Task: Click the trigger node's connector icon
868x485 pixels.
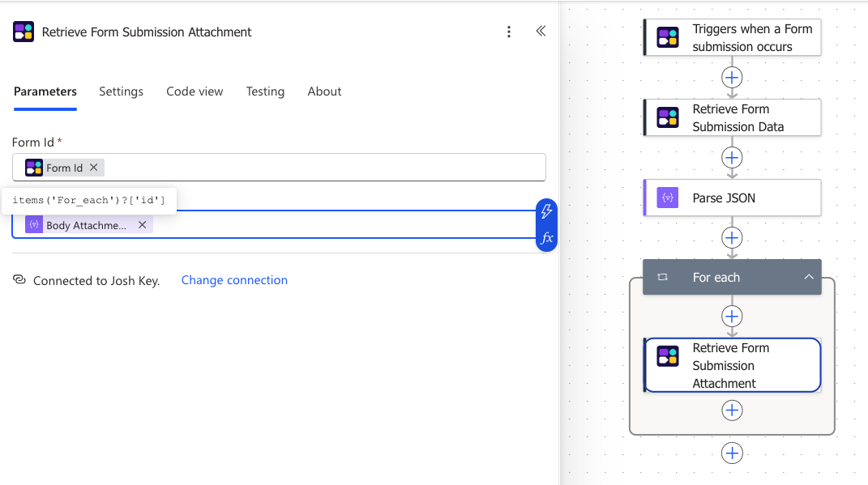Action: tap(668, 37)
